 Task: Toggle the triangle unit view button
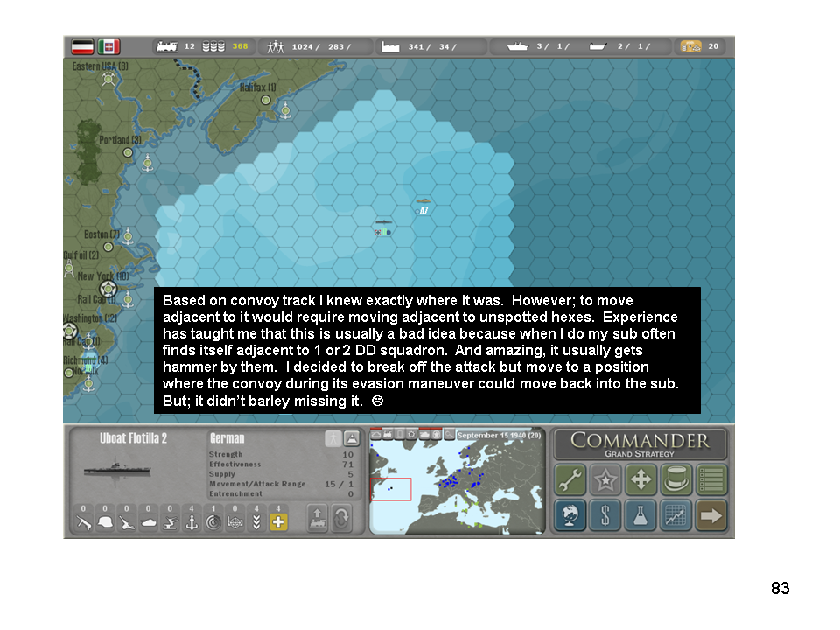[351, 439]
